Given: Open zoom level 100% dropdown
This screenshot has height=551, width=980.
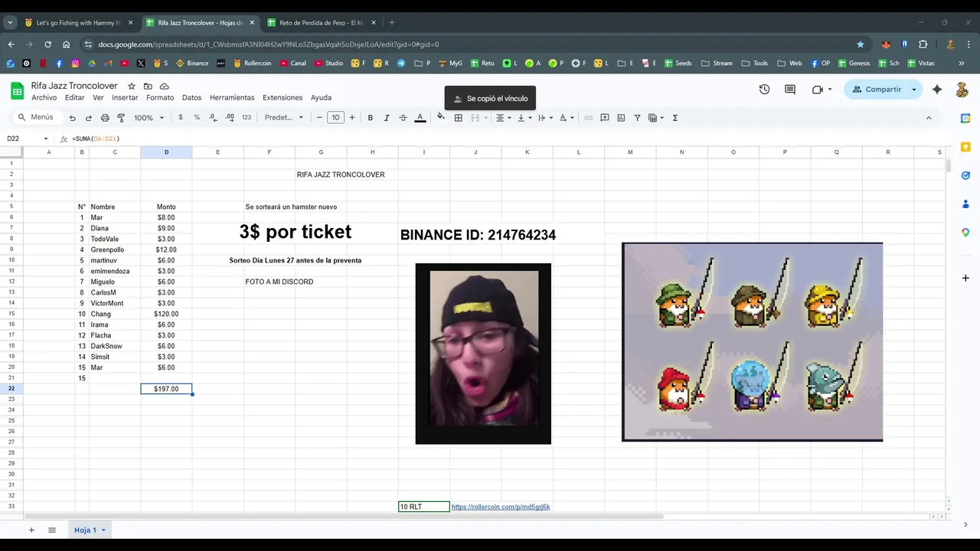Looking at the screenshot, I should tap(149, 118).
